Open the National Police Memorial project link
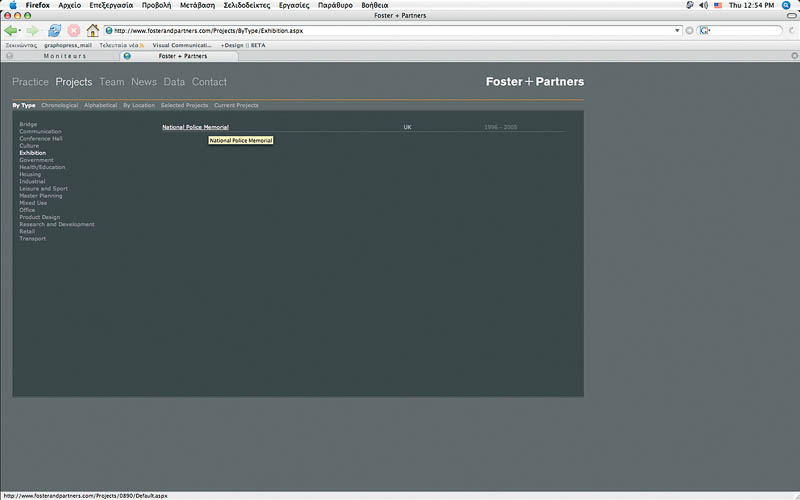The height and width of the screenshot is (500, 800). (195, 127)
